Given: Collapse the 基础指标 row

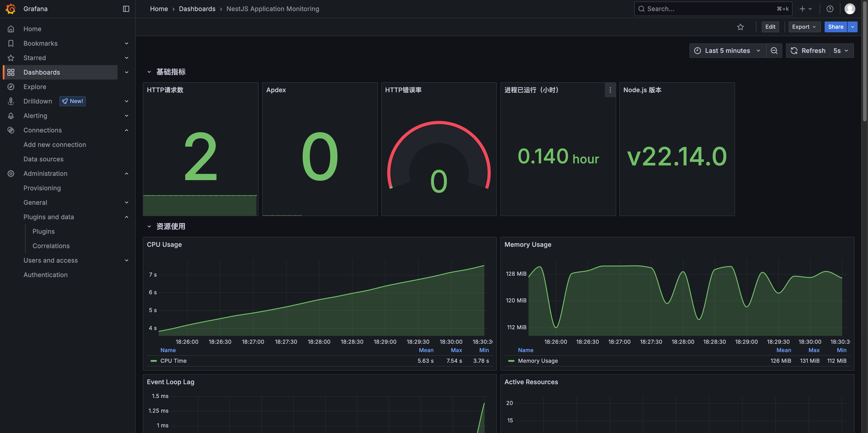Looking at the screenshot, I should pyautogui.click(x=149, y=72).
